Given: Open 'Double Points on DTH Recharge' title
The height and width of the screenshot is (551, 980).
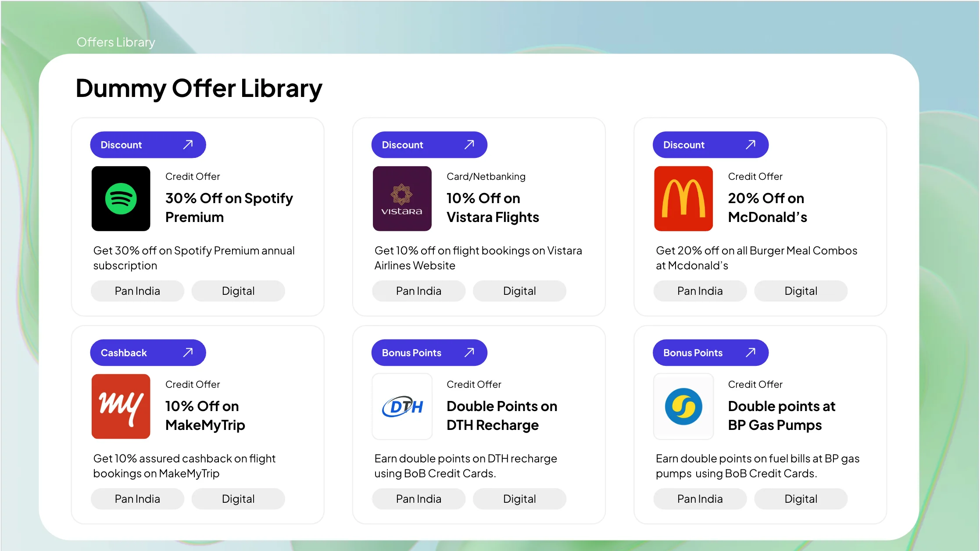Looking at the screenshot, I should click(x=502, y=415).
